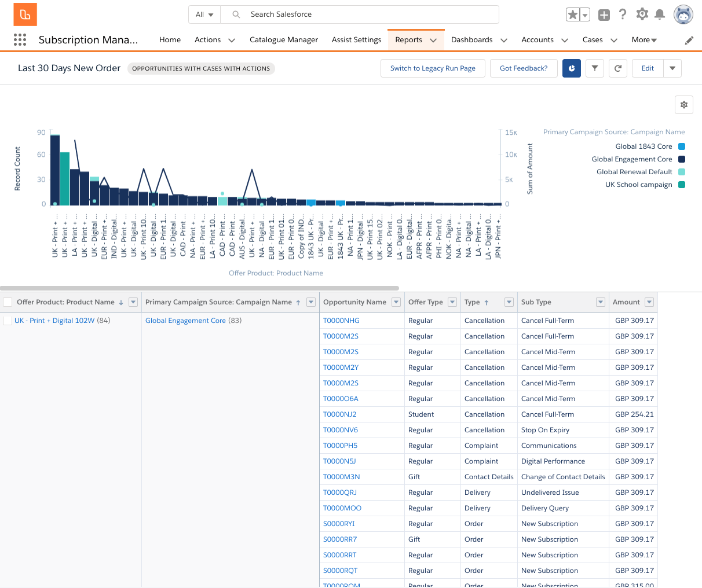702x588 pixels.
Task: Open the chart properties gear icon
Action: pos(684,105)
